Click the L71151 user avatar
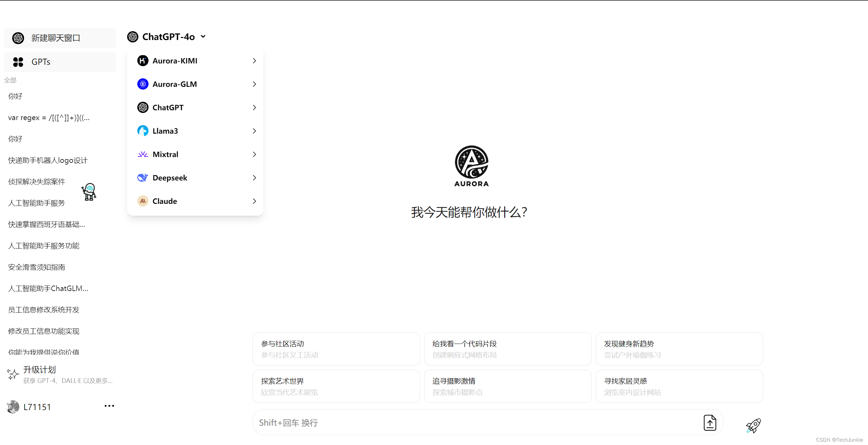Screen dimensions: 868x445 pos(13,407)
